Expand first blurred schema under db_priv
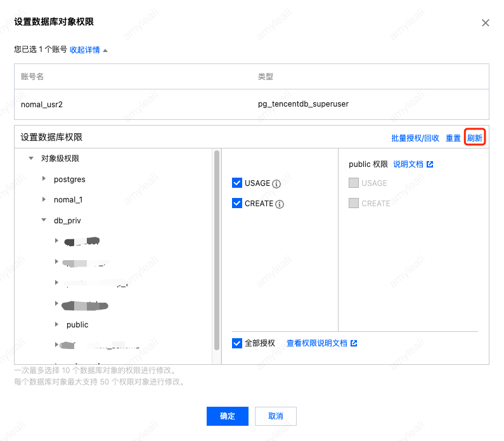Screen dimensions: 504x441 click(x=56, y=240)
